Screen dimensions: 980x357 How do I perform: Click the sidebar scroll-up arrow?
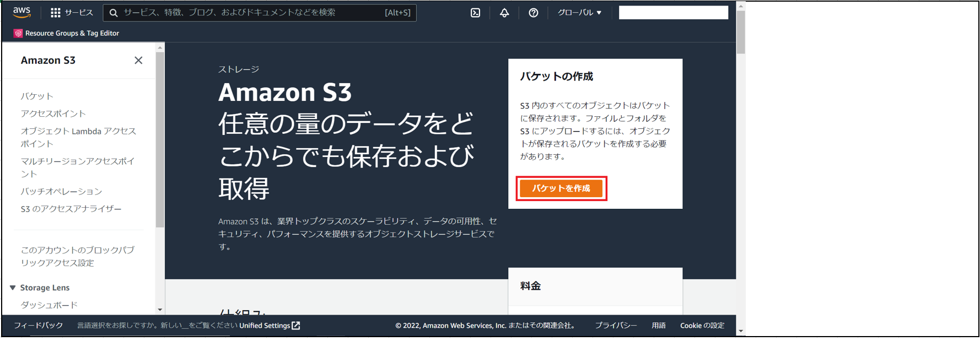tap(160, 48)
